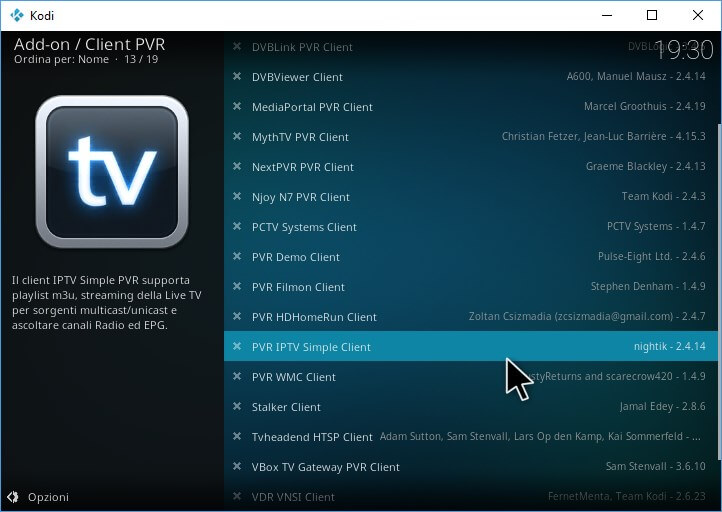Click the X status icon beside PVR Filmon Client
722x512 pixels.
coord(237,286)
